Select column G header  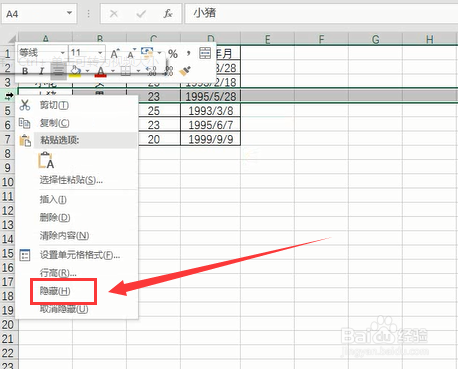[x=375, y=39]
